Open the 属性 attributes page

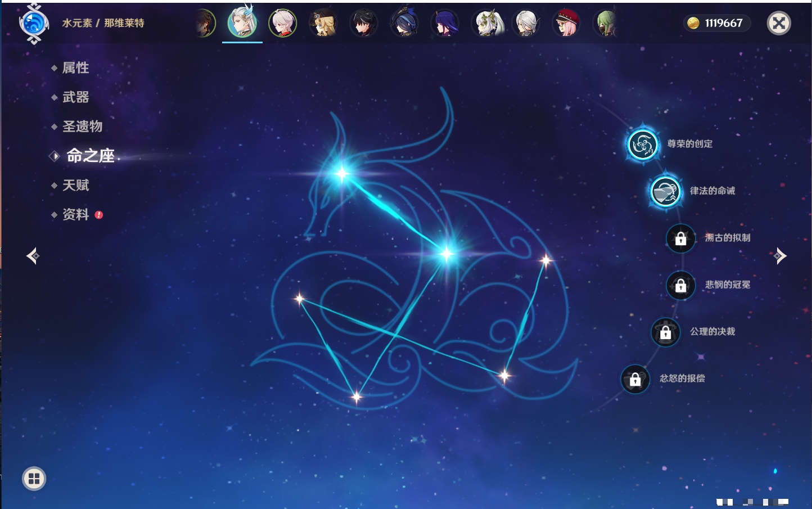[x=75, y=68]
